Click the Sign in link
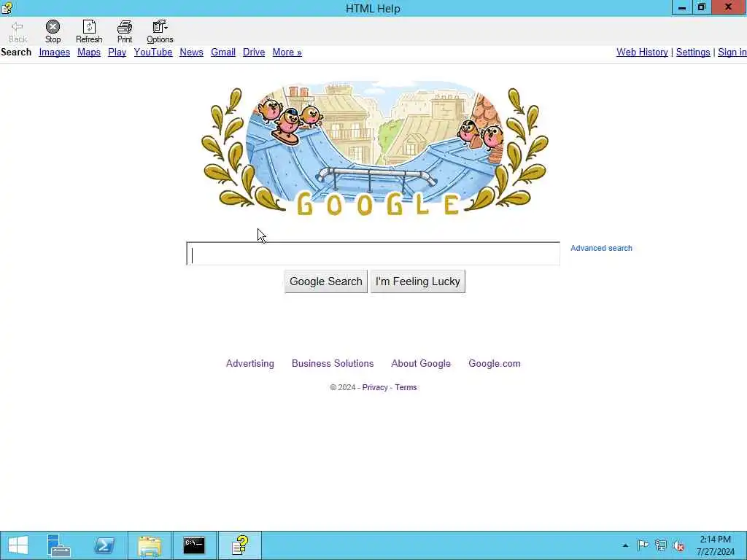Viewport: 747px width, 560px height. point(732,52)
